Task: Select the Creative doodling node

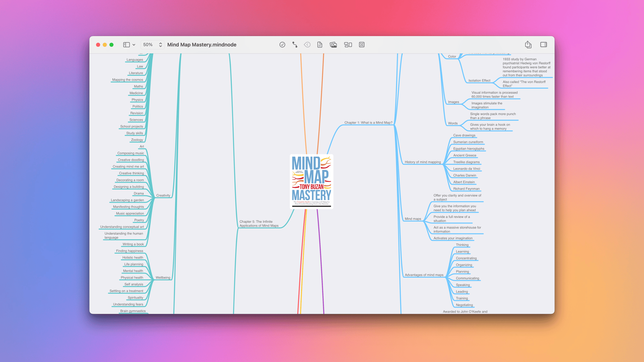Action: pyautogui.click(x=131, y=160)
